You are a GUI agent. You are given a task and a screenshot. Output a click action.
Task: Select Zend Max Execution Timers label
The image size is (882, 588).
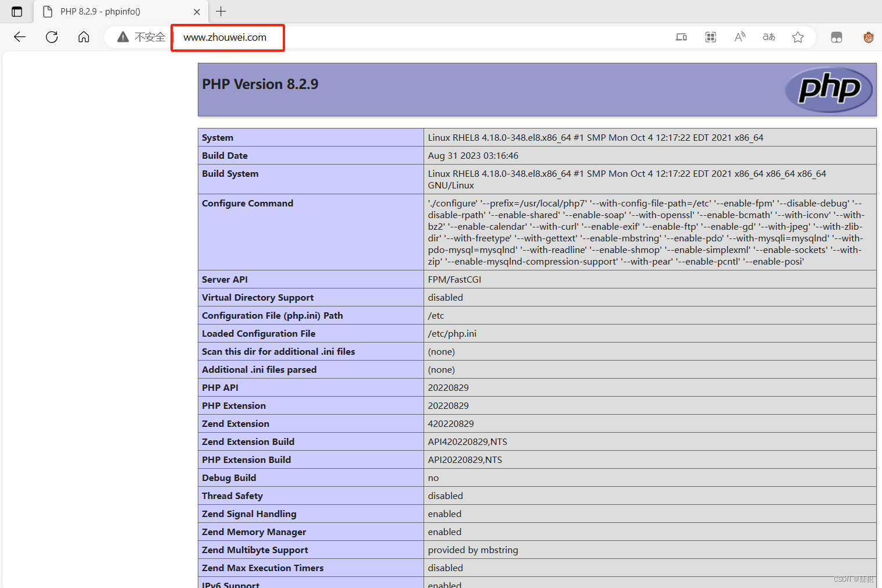tap(262, 568)
